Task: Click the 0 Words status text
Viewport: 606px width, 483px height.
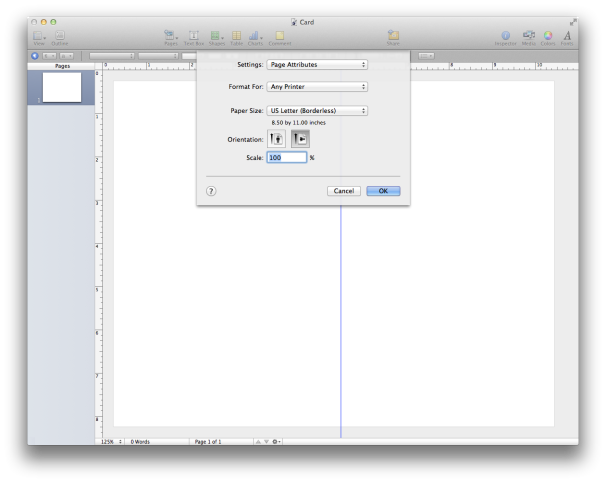Action: pyautogui.click(x=140, y=442)
